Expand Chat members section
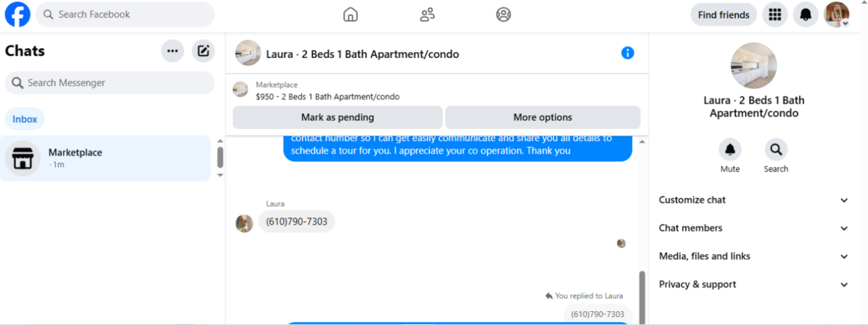Viewport: 868px width, 325px height. (x=753, y=228)
